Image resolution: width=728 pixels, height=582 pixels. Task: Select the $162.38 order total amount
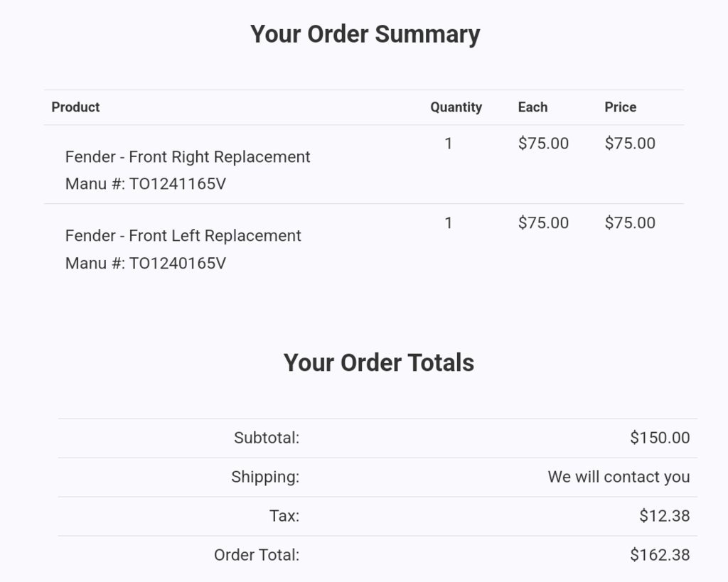[x=660, y=554]
